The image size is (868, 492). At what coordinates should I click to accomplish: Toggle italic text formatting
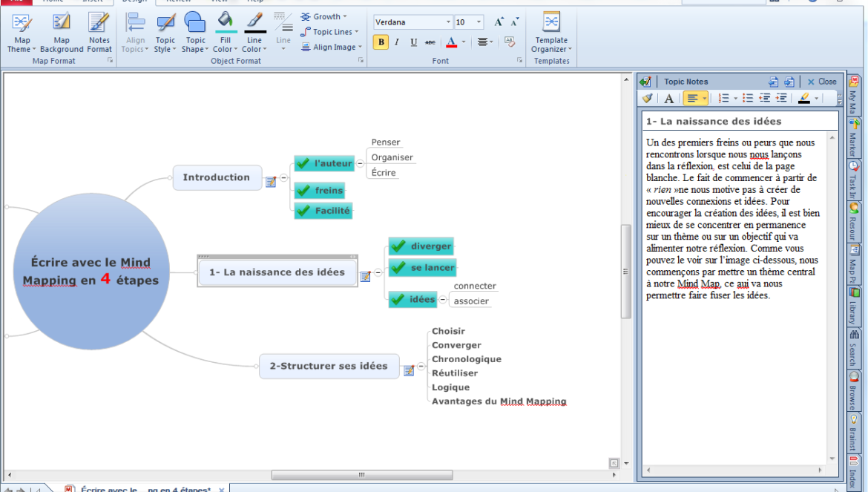click(x=397, y=42)
